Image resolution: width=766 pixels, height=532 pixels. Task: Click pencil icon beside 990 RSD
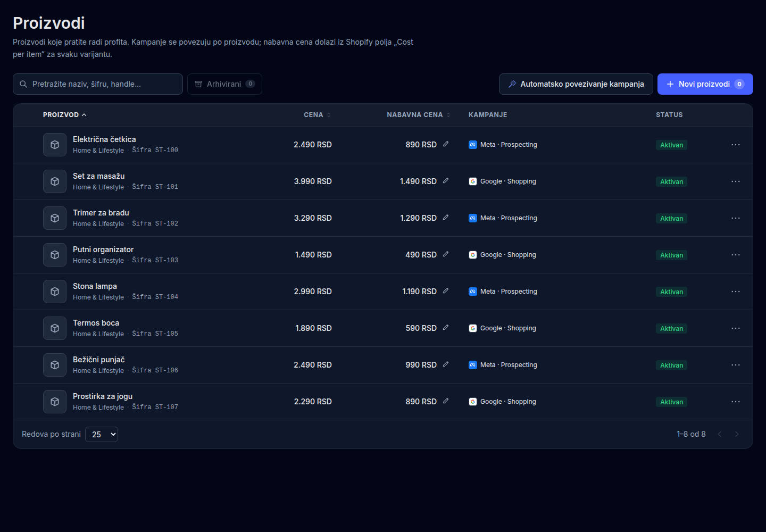click(x=446, y=364)
